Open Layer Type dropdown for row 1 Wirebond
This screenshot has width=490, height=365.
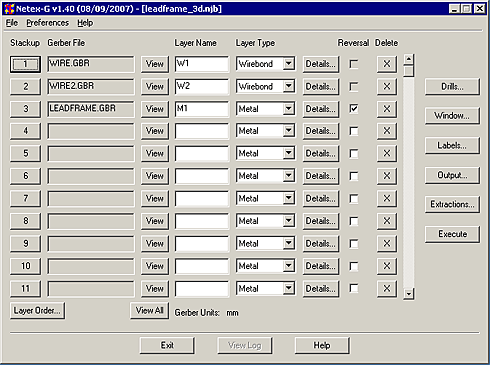tap(289, 64)
